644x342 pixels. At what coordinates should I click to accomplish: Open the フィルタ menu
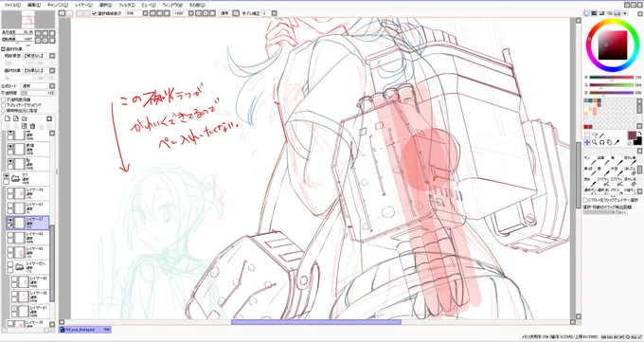click(127, 5)
